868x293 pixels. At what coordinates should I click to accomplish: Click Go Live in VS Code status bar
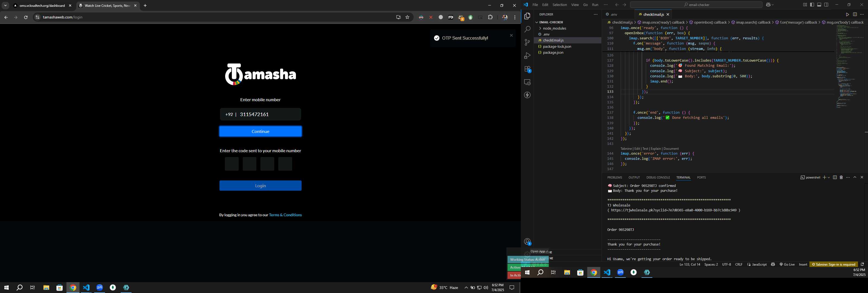coord(787,264)
